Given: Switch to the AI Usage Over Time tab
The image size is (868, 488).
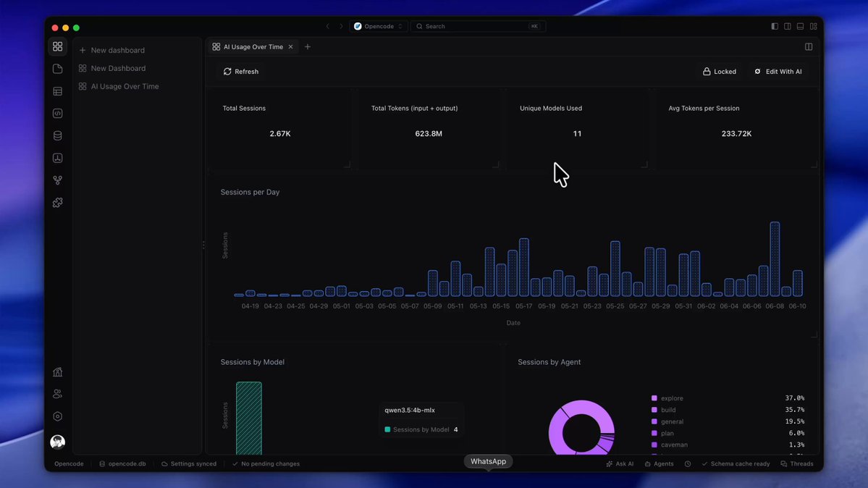Looking at the screenshot, I should pyautogui.click(x=253, y=47).
